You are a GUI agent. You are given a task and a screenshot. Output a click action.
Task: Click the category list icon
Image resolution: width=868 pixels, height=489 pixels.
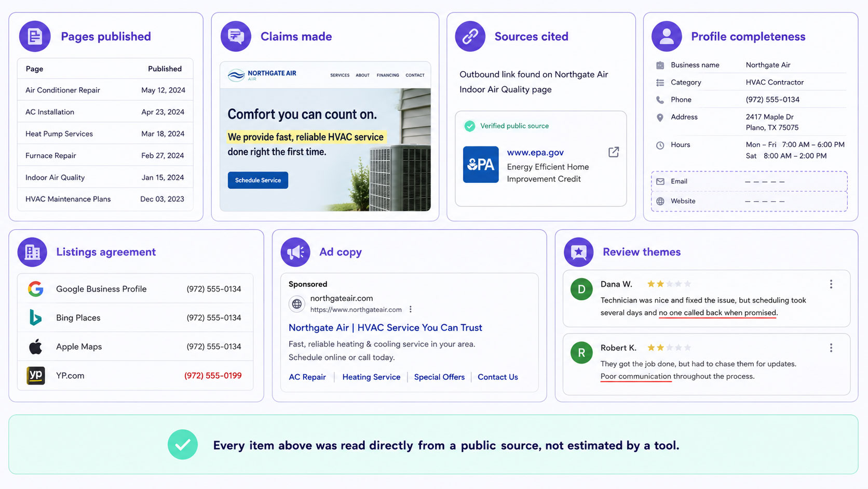pyautogui.click(x=660, y=82)
